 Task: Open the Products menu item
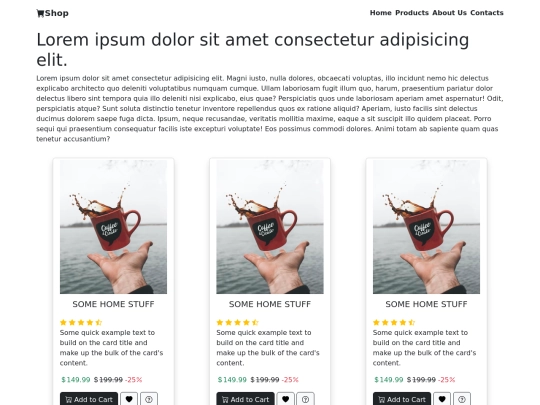(412, 13)
